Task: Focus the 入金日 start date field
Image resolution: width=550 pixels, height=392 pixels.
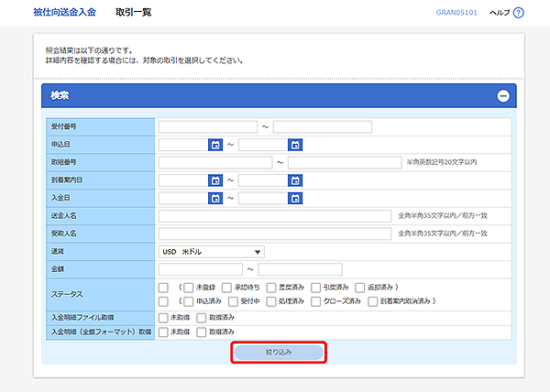Action: coord(183,198)
